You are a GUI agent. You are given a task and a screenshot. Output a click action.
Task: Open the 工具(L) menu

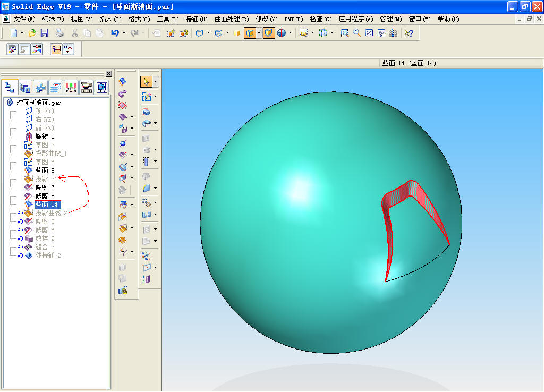click(x=167, y=19)
